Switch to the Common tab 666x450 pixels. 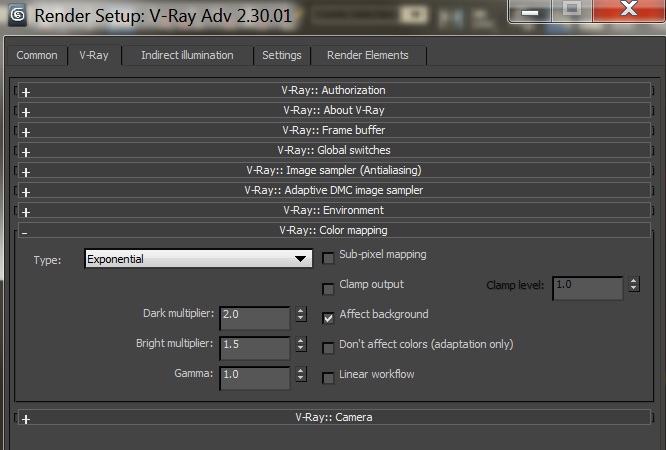point(37,55)
